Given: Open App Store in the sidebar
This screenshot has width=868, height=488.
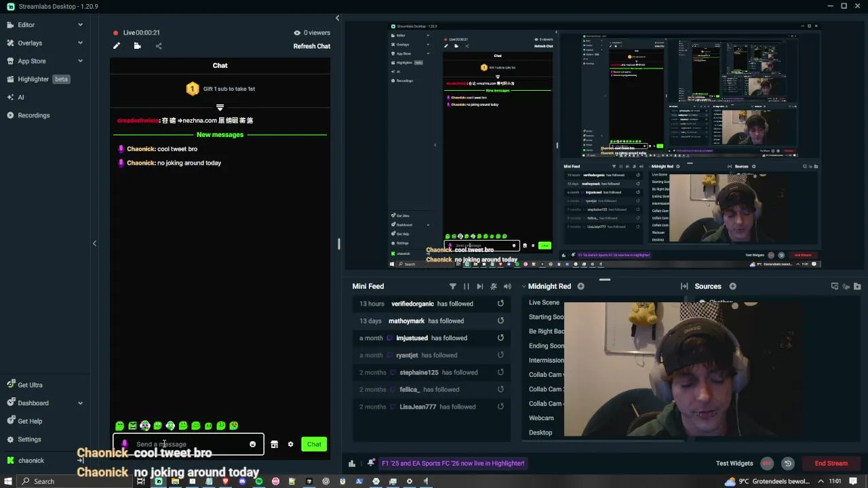Looking at the screenshot, I should tap(31, 61).
